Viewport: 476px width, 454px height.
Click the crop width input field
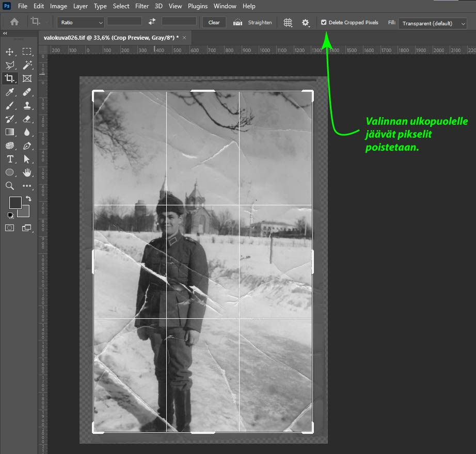point(124,21)
